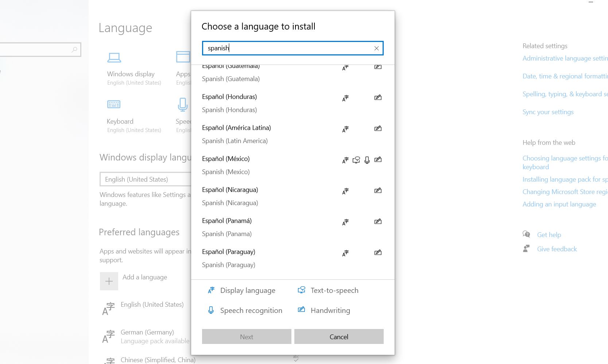Click the Windows display monitor icon
Viewport: 608px width, 364px height.
114,57
